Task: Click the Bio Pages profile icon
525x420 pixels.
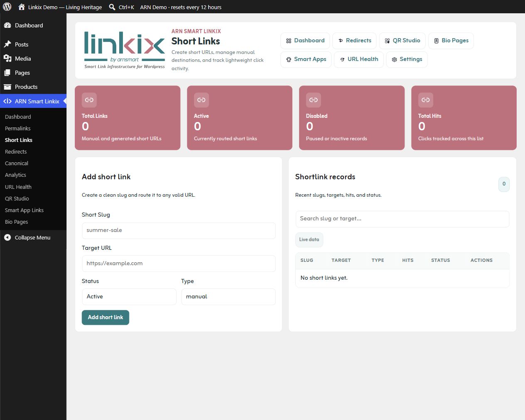Action: (x=436, y=41)
